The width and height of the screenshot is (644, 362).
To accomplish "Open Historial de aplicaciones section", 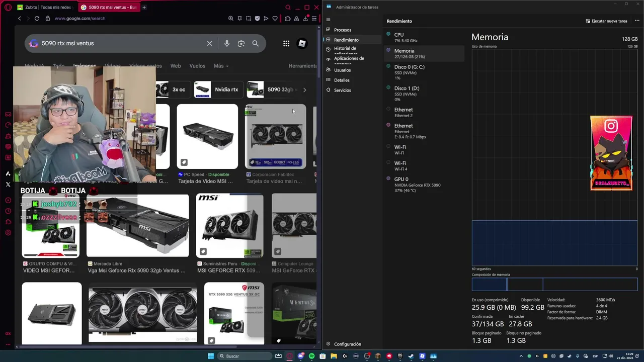I will (x=352, y=50).
